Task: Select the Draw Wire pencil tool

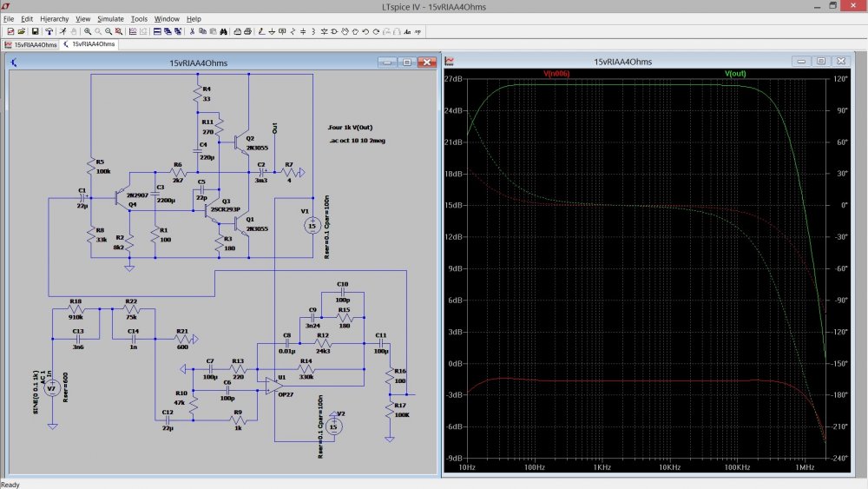Action: (260, 31)
